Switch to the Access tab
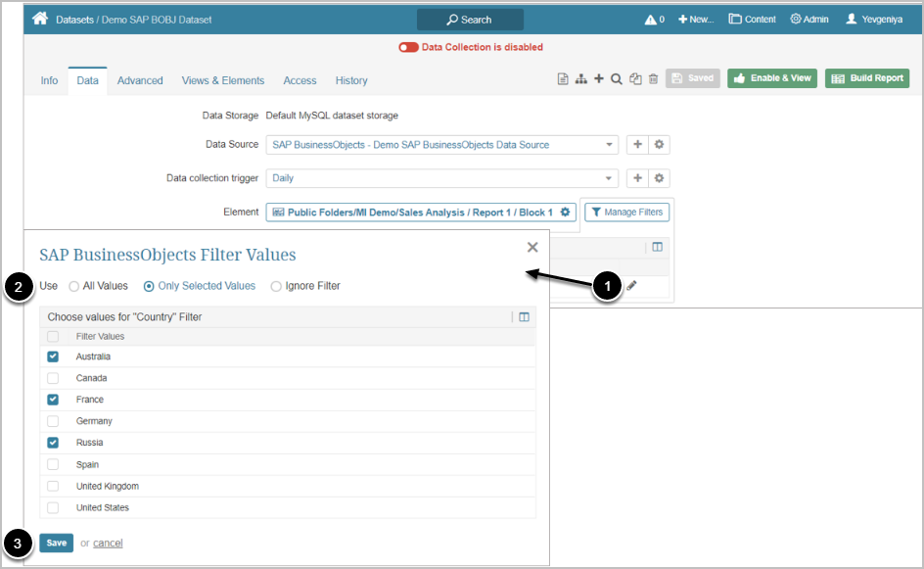This screenshot has height=569, width=924. [300, 80]
